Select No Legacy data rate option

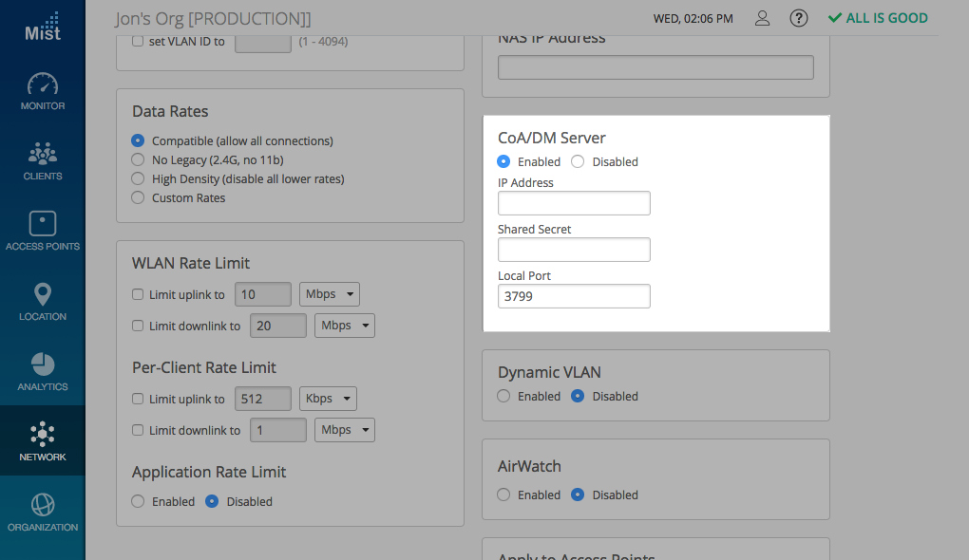[138, 160]
